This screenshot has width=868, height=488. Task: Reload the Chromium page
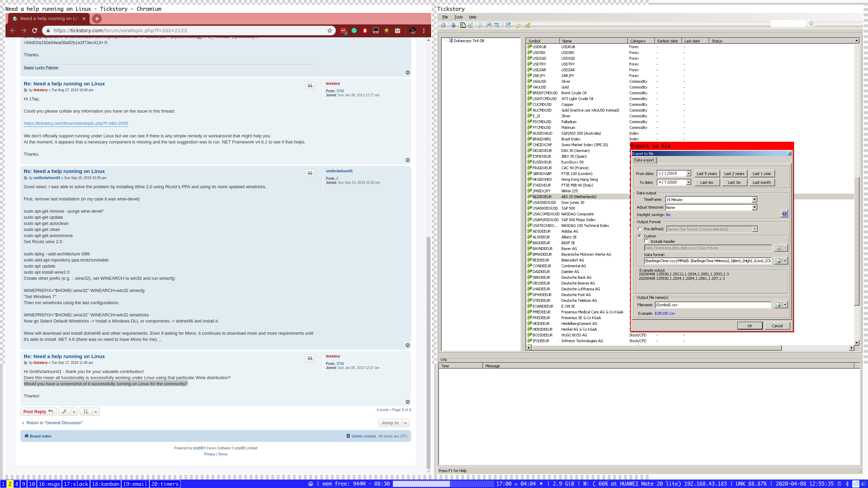(35, 31)
